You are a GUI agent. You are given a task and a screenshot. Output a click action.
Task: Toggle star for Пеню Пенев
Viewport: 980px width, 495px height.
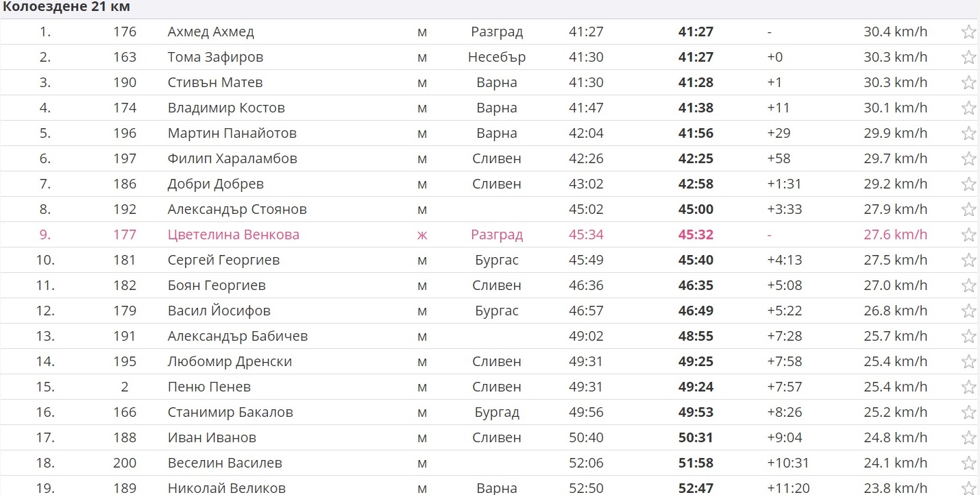click(968, 387)
